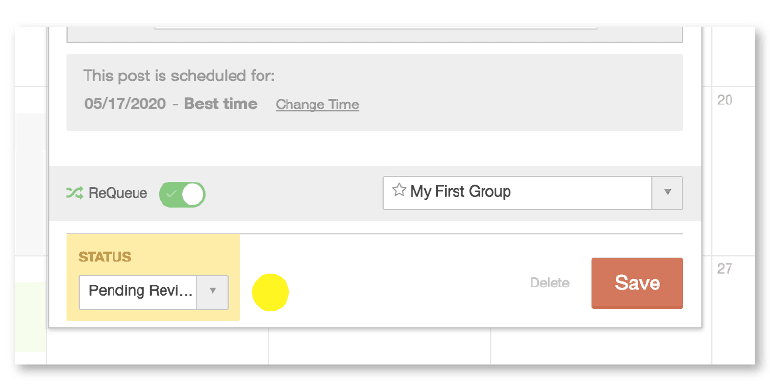The image size is (770, 392).
Task: Click the yellow STATUS heading label
Action: click(105, 257)
